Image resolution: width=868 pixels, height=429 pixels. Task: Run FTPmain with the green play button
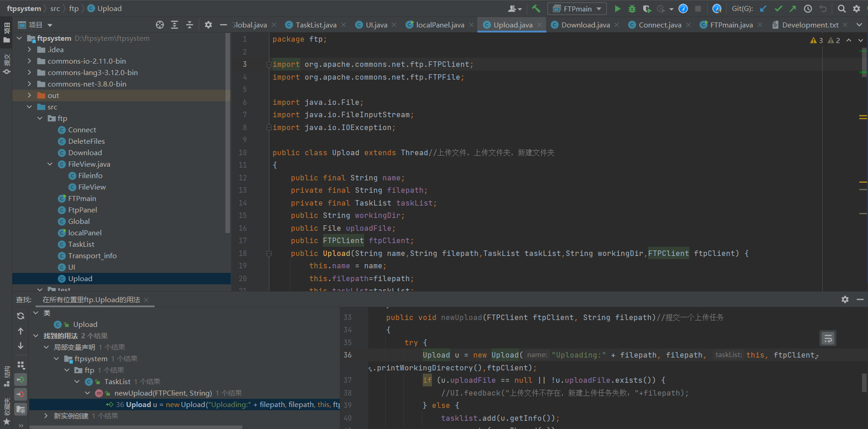point(617,8)
